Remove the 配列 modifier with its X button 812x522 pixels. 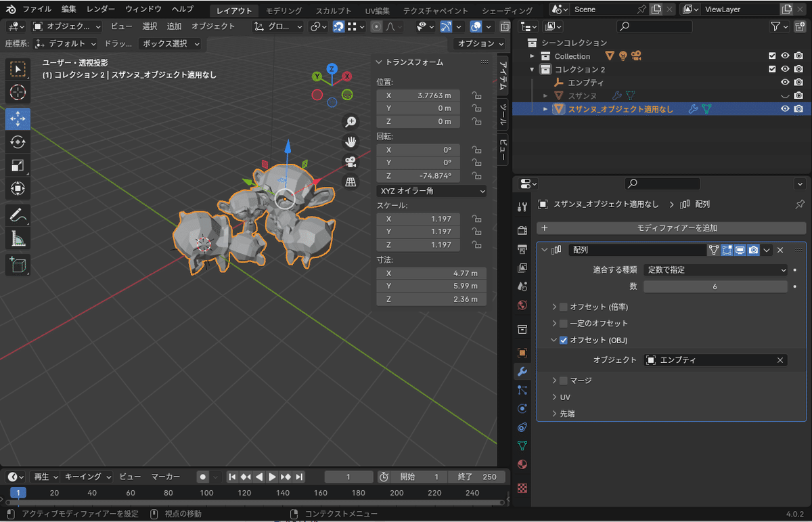pos(780,250)
